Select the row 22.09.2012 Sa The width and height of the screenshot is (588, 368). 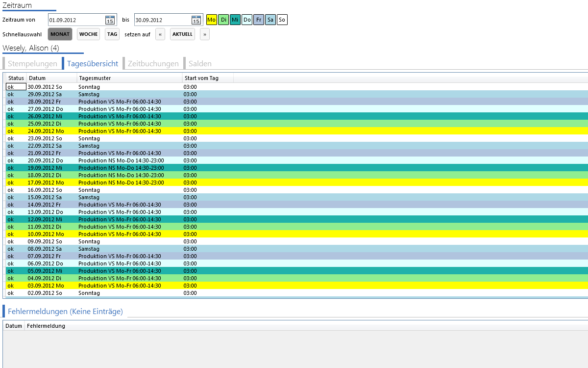[x=297, y=146]
